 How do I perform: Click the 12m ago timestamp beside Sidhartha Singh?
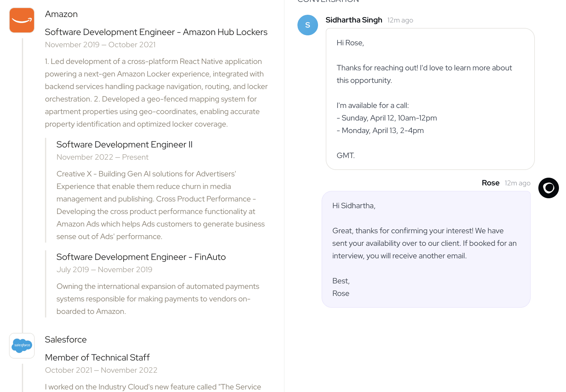(x=400, y=20)
